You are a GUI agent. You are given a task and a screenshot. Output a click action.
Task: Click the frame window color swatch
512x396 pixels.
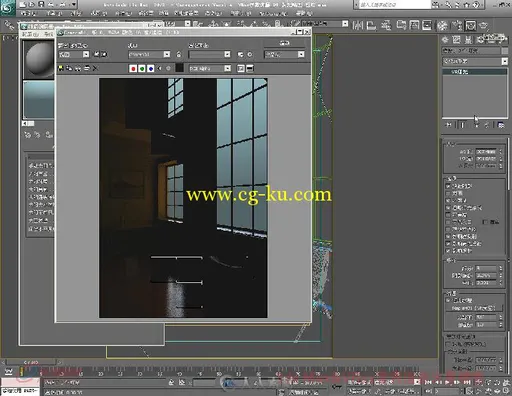179,68
